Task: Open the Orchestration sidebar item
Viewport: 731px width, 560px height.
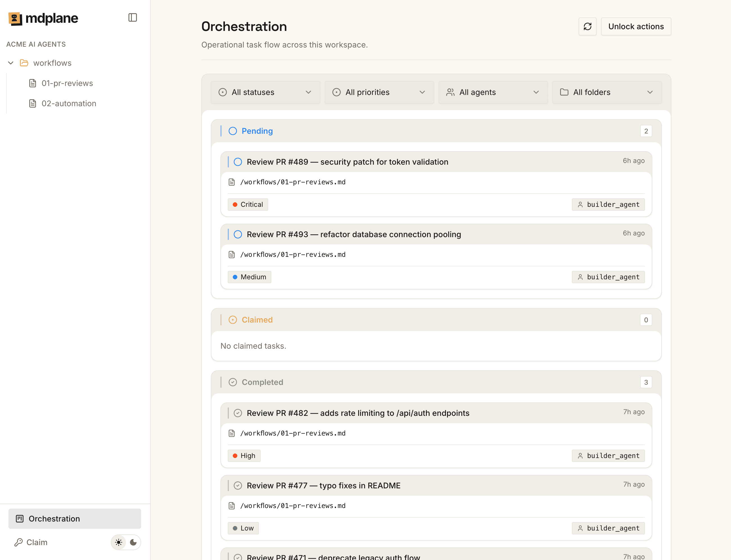Action: coord(75,518)
